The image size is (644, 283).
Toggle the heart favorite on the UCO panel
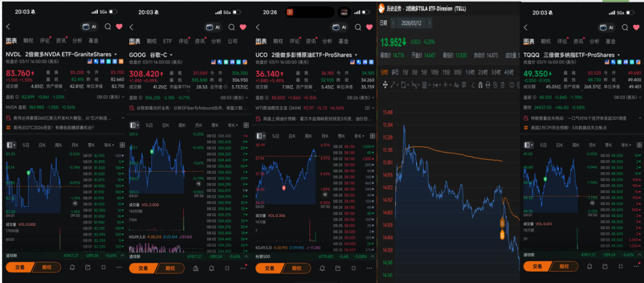pyautogui.click(x=369, y=27)
